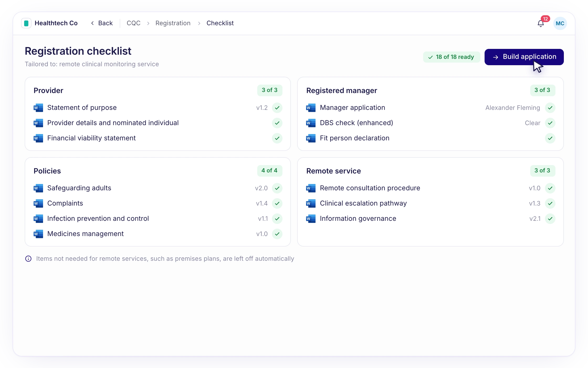Screen dimensions: 588x368
Task: Toggle the checkmark for Complaints policy
Action: (x=277, y=203)
